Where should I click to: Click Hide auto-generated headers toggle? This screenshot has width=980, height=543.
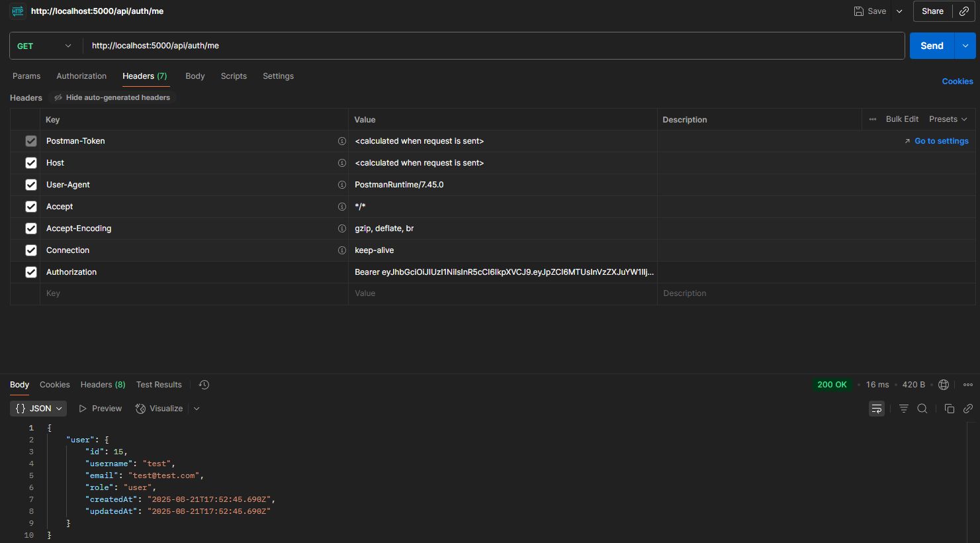click(112, 97)
